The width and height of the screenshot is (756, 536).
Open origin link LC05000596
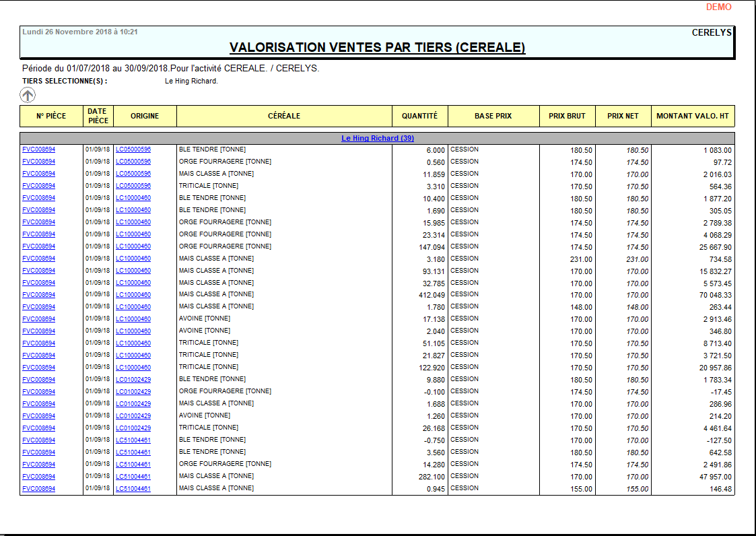tap(133, 149)
